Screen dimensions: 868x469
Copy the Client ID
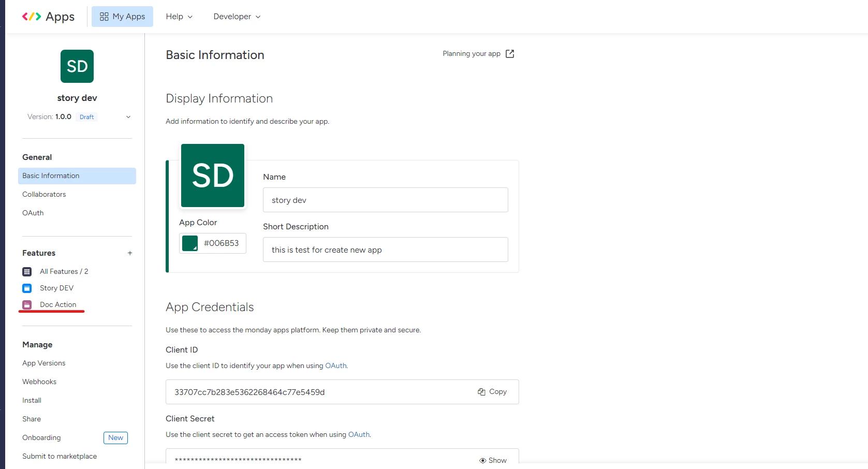point(492,392)
